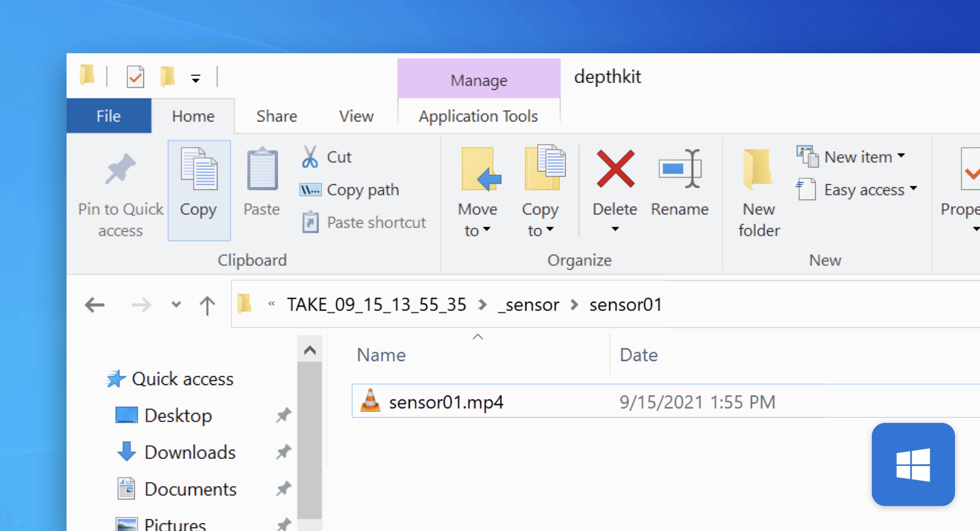Click the Back navigation arrow
This screenshot has height=531, width=980.
[x=94, y=305]
